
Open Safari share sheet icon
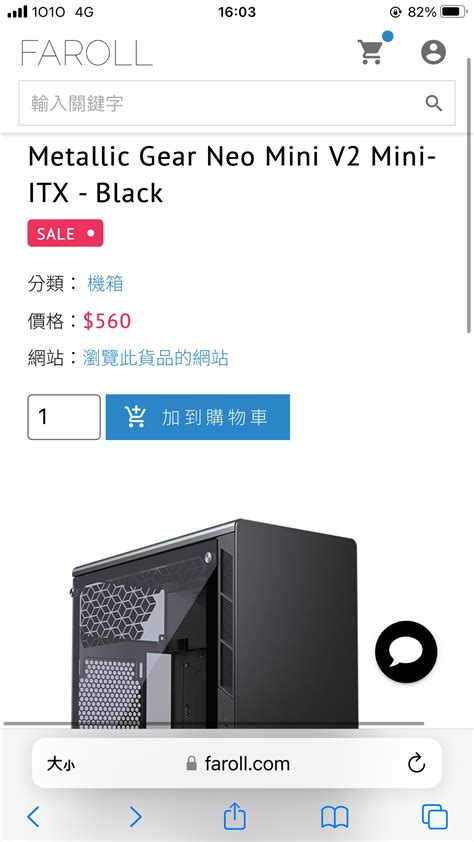click(x=235, y=816)
